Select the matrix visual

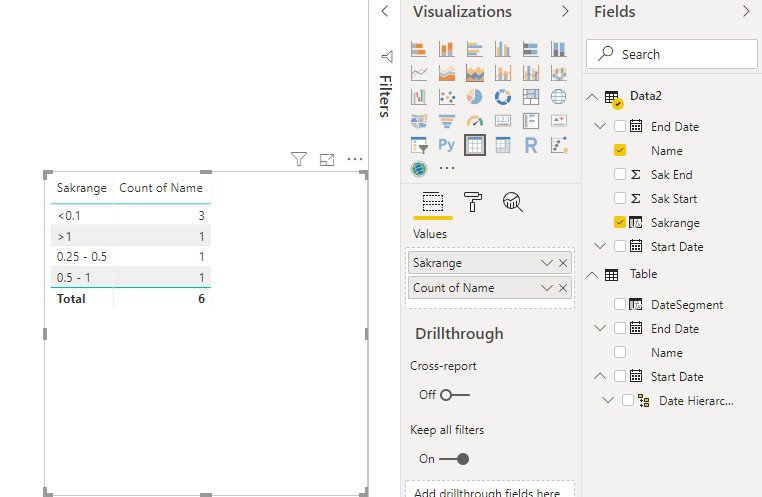coord(502,145)
